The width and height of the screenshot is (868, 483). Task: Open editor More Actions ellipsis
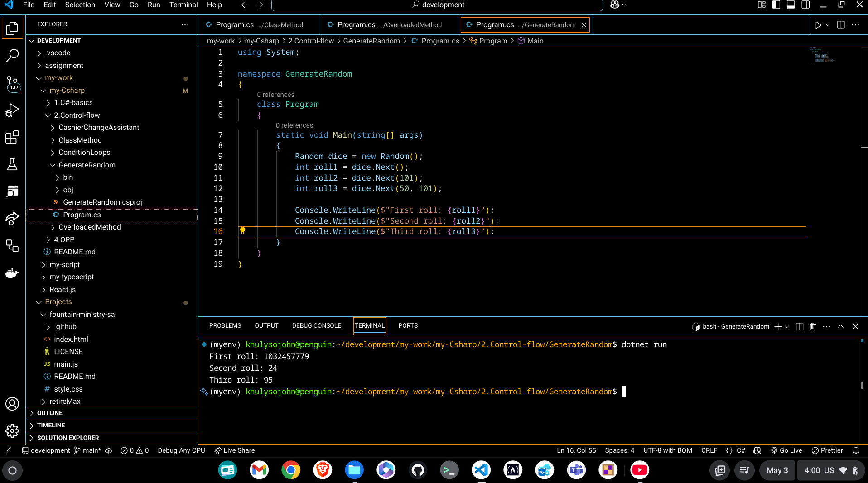(x=855, y=25)
